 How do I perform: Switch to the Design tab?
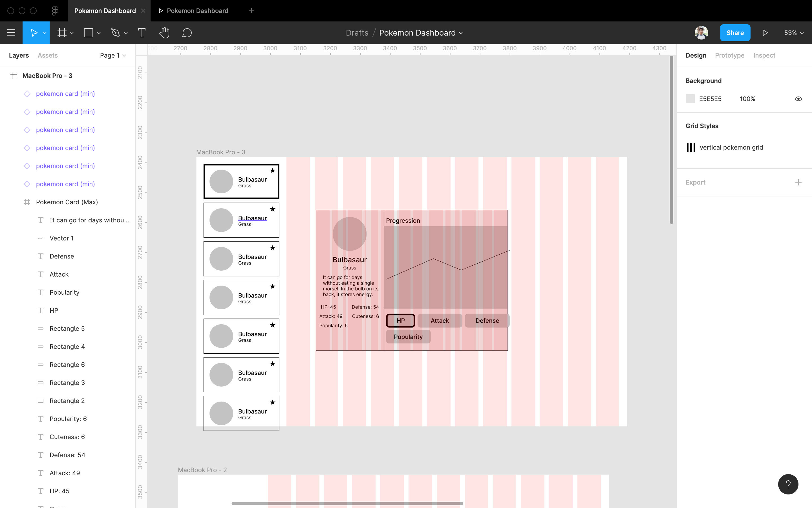tap(696, 55)
